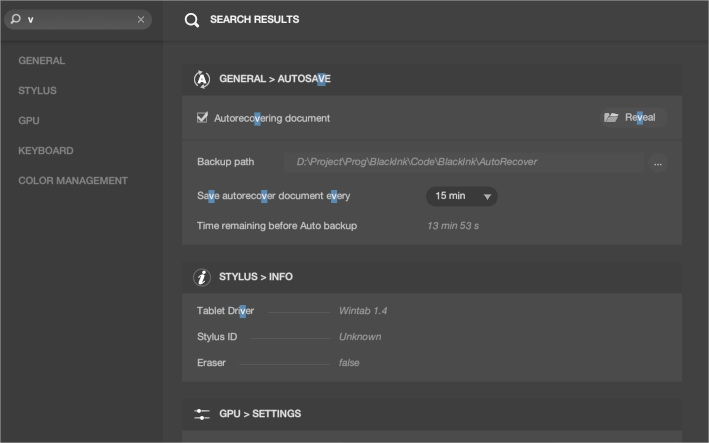Click the folder icon on Reveal button
Screen dimensions: 709x443
[x=611, y=118]
